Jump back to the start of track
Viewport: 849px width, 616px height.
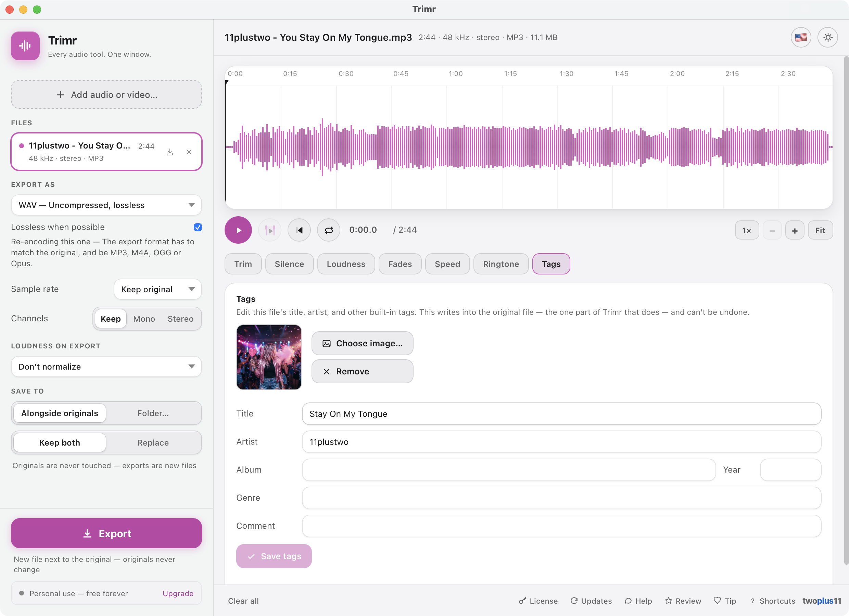pyautogui.click(x=299, y=230)
